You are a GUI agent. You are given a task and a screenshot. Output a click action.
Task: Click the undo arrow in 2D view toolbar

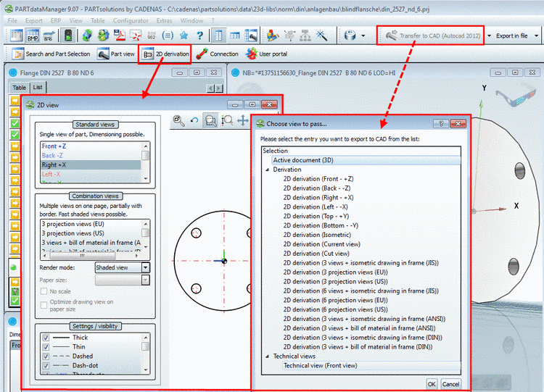pos(194,120)
